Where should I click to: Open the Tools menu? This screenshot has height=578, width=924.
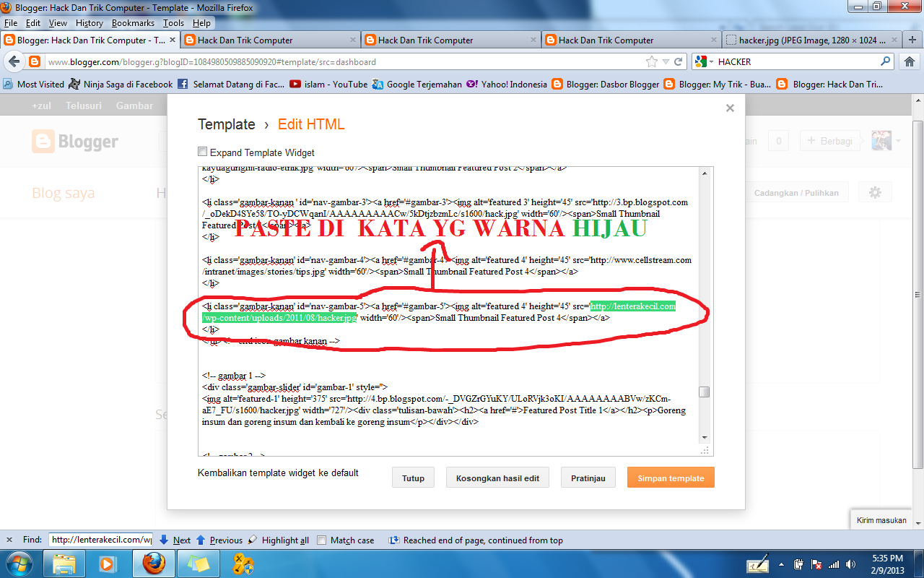173,23
